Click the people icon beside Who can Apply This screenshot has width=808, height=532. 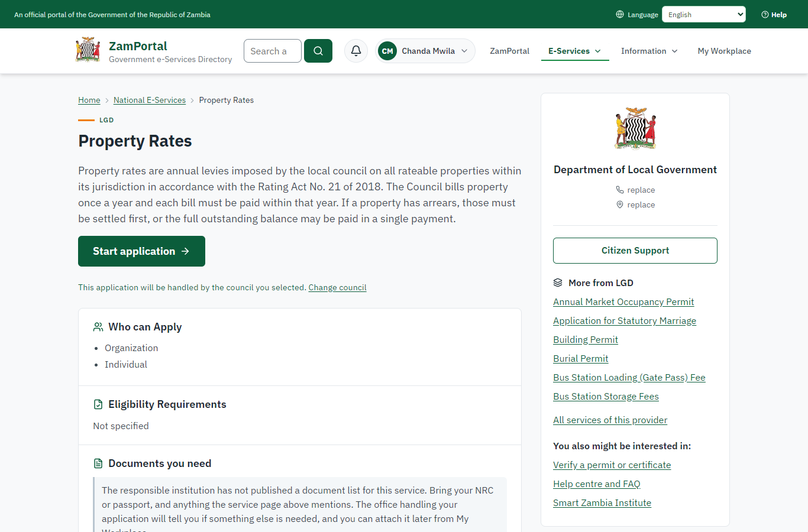coord(98,327)
